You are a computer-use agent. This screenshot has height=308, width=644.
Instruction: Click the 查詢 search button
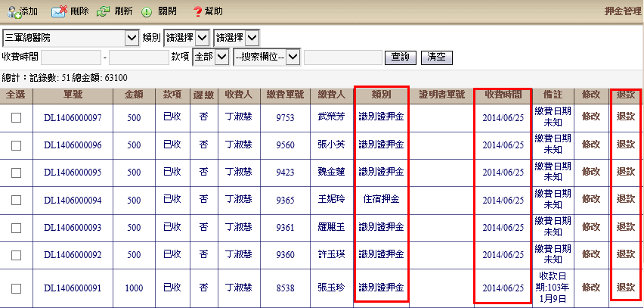(x=401, y=57)
